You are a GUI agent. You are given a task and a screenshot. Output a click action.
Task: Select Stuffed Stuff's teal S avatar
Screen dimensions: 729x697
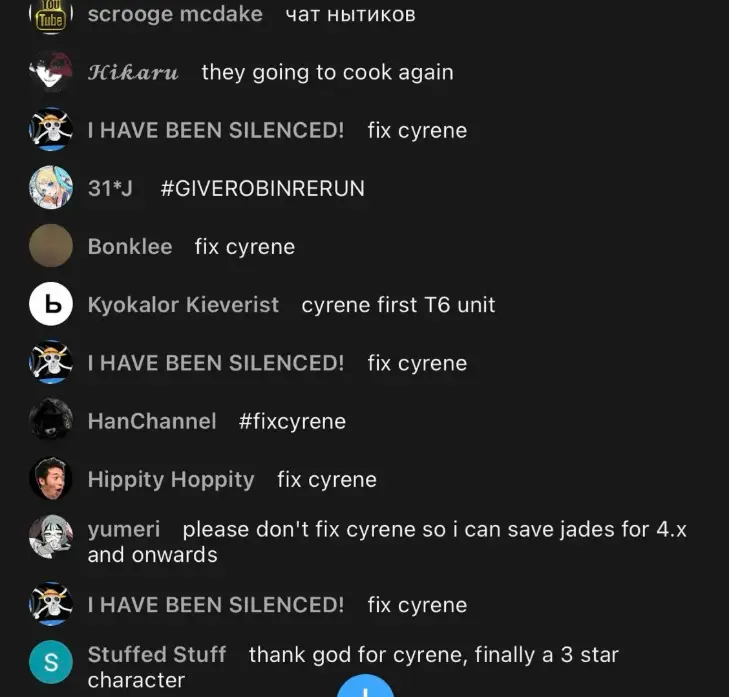(51, 662)
